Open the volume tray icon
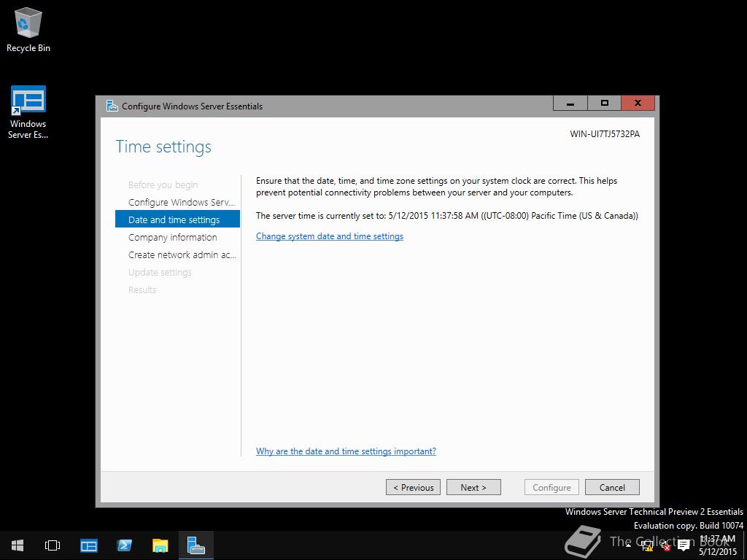The width and height of the screenshot is (747, 560). (665, 545)
